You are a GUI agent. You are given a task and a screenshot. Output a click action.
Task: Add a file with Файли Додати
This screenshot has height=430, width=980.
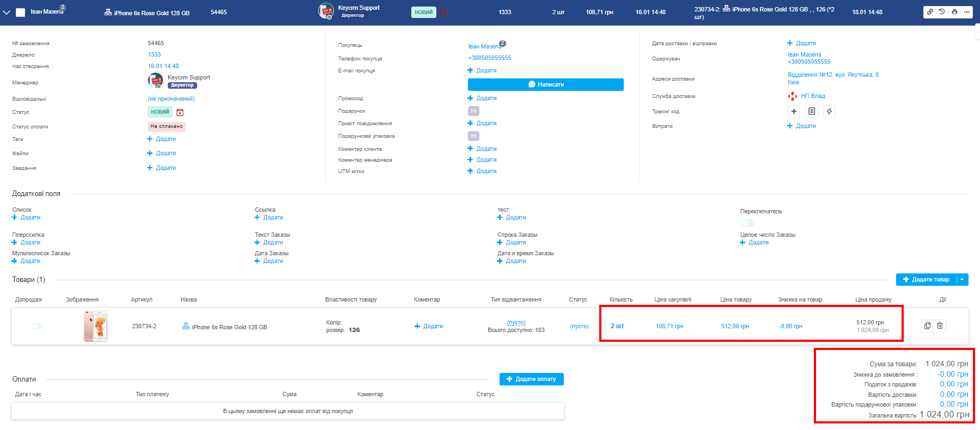pyautogui.click(x=162, y=153)
